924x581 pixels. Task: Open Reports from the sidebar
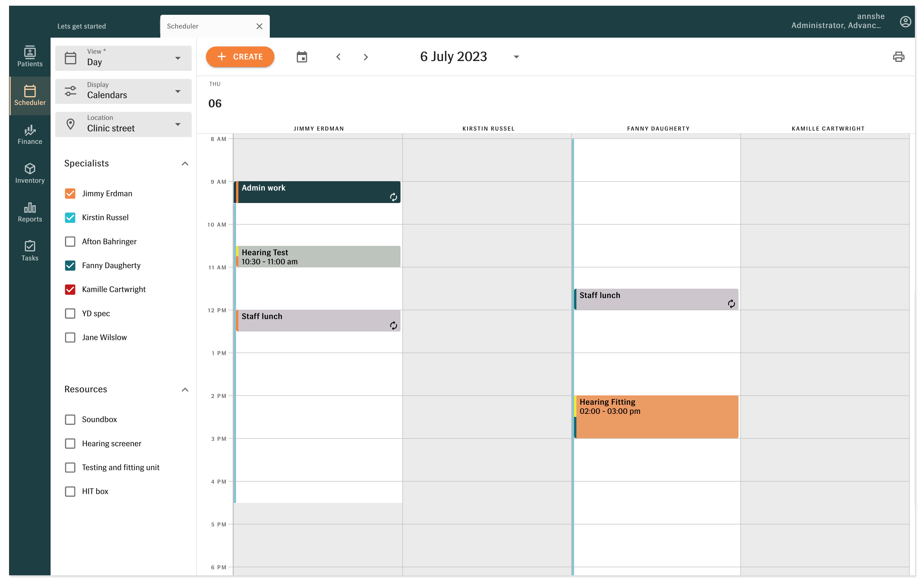pos(30,212)
